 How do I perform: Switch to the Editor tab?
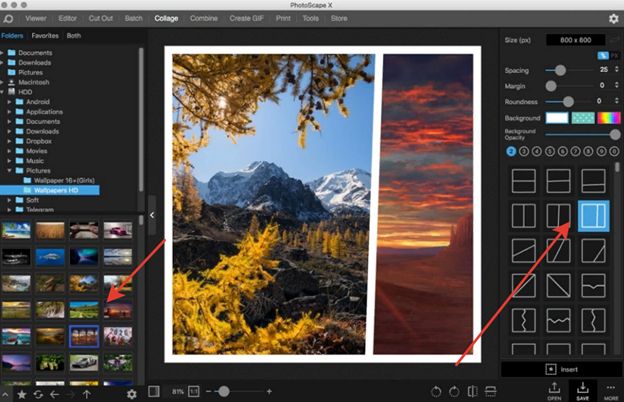point(68,18)
